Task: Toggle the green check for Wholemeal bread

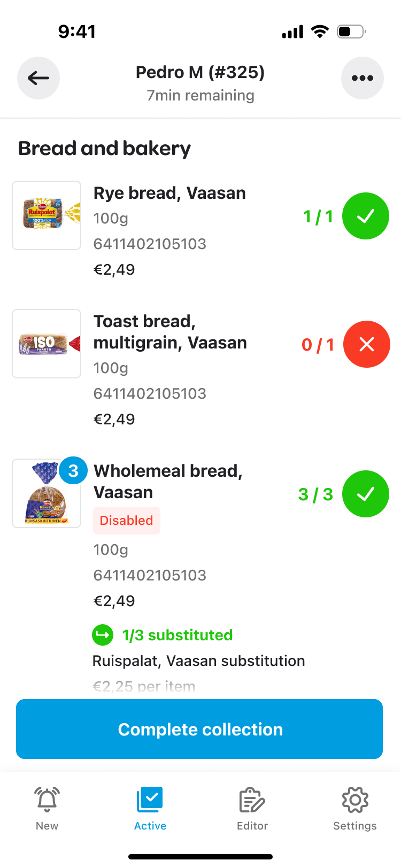Action: pos(366,494)
